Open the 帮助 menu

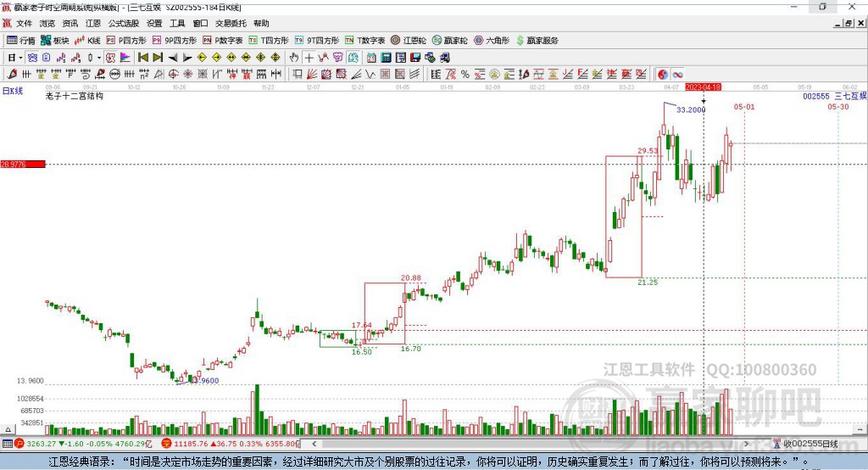[261, 23]
